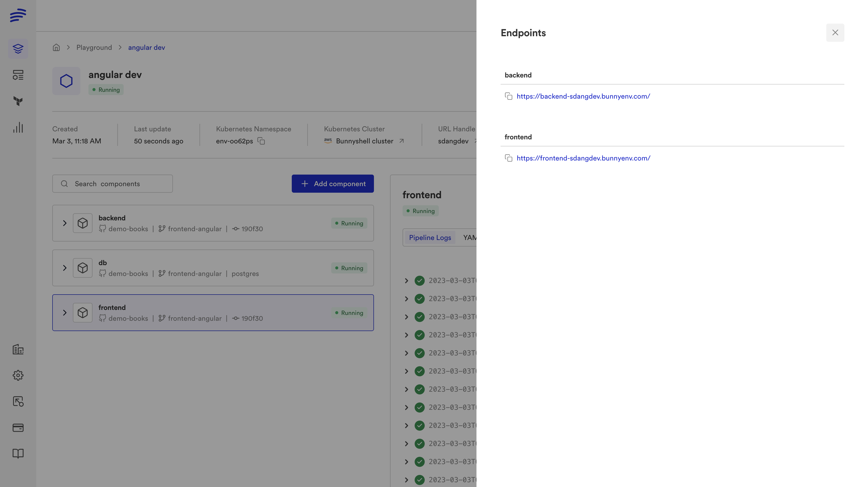868x487 pixels.
Task: Expand the first pipeline log entry
Action: pos(406,280)
